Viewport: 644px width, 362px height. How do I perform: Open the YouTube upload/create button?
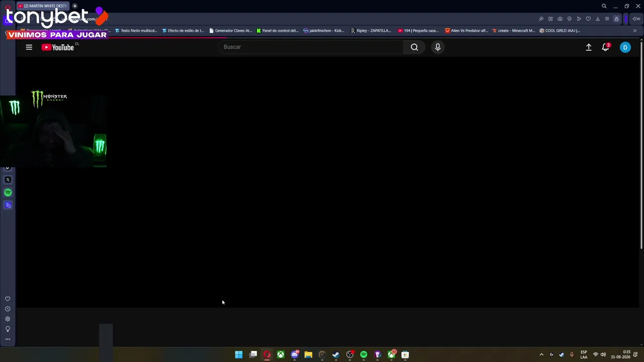pos(589,47)
